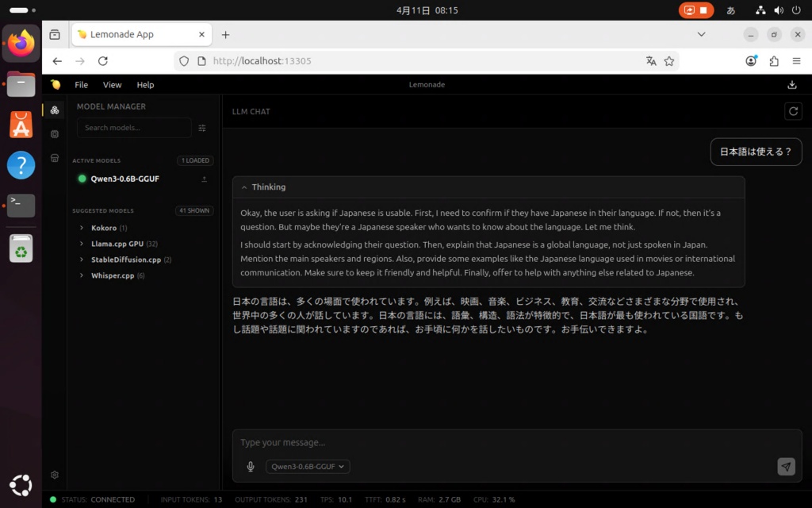Collapse the Thinking section
Viewport: 812px width, 508px height.
click(244, 187)
